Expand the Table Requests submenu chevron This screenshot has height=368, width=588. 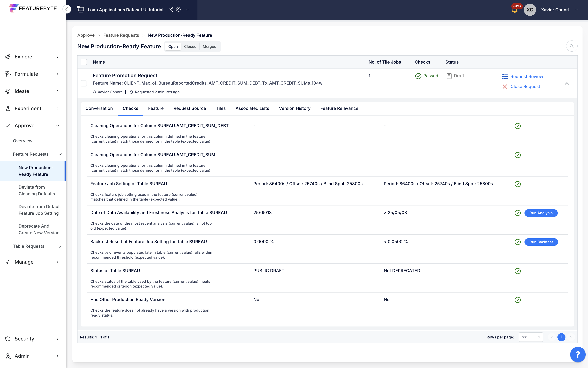point(60,246)
